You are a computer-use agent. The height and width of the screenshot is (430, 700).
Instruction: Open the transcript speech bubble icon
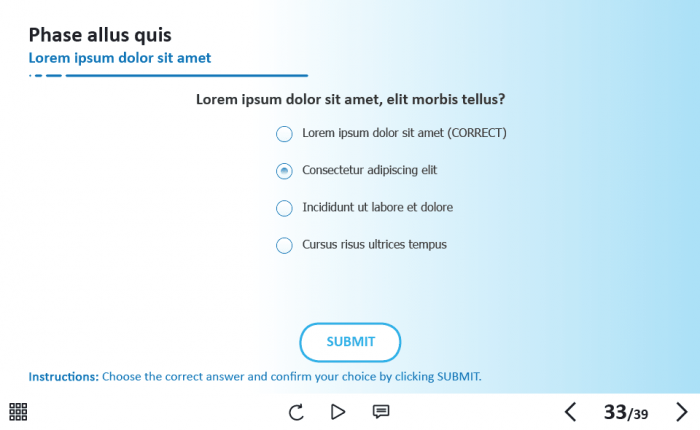point(381,412)
